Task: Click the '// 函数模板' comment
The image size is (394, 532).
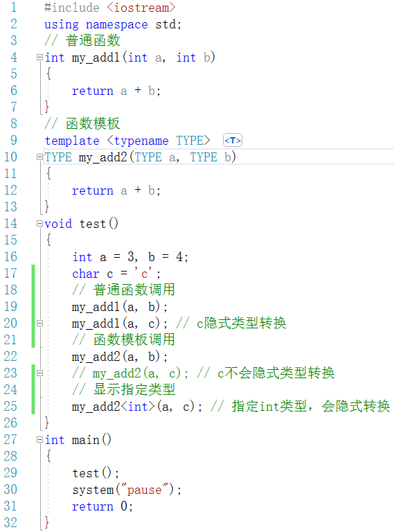Action: (82, 124)
